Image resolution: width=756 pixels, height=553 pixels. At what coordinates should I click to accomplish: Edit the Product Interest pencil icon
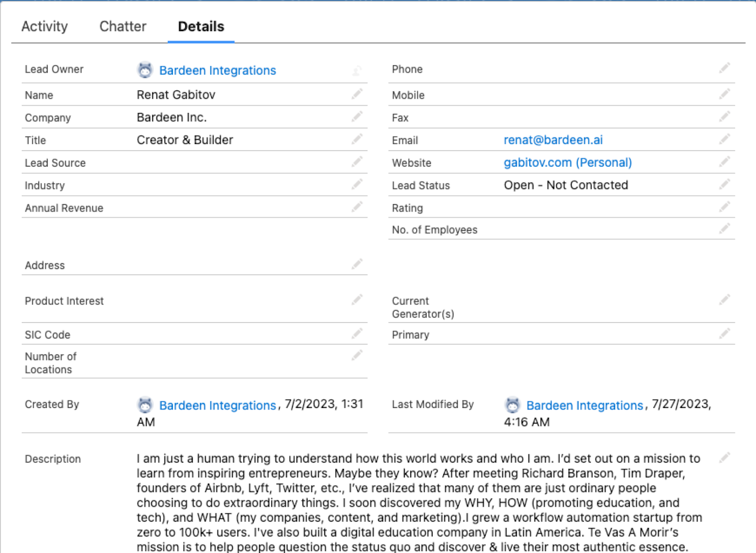point(357,300)
